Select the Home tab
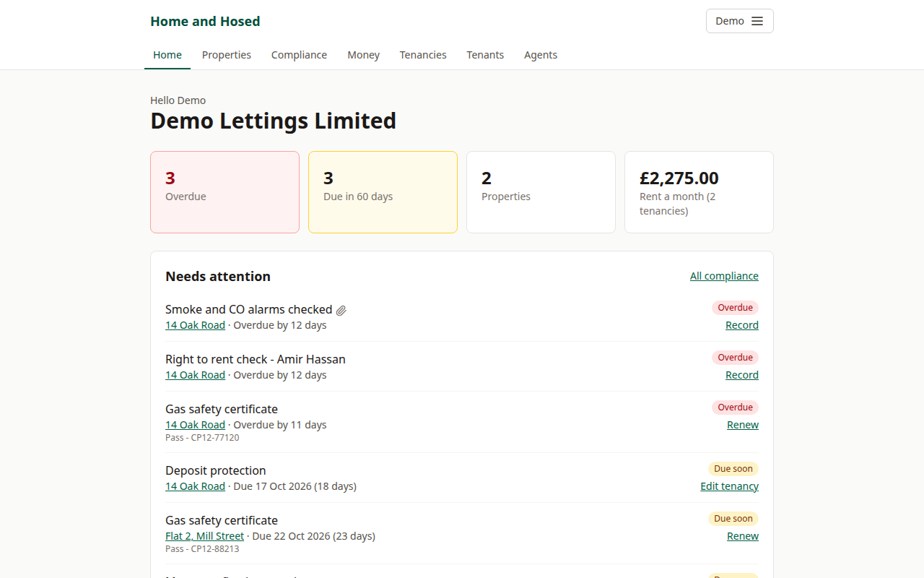Screen dimensions: 924x578 coord(167,55)
